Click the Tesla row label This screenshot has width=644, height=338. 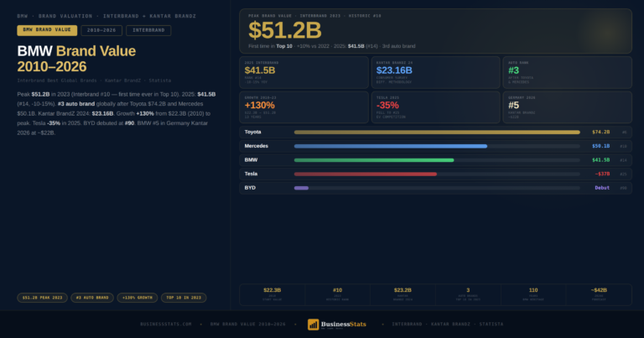point(251,174)
